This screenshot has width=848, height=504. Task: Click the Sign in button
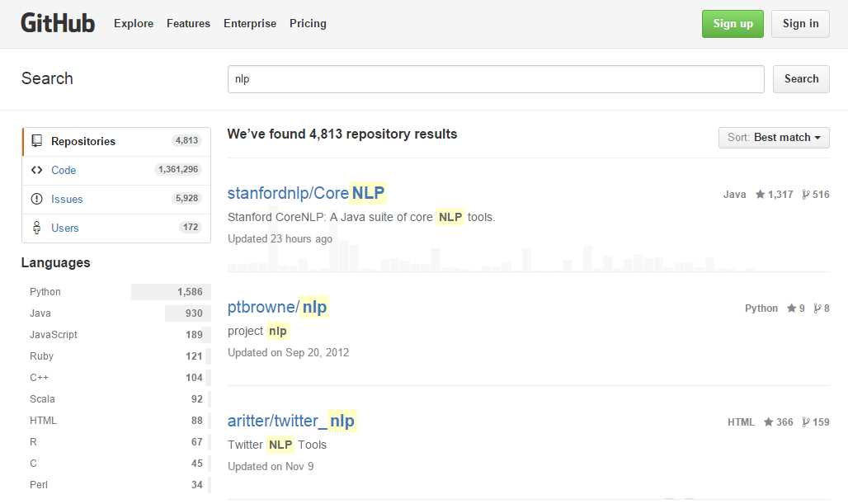click(x=800, y=23)
